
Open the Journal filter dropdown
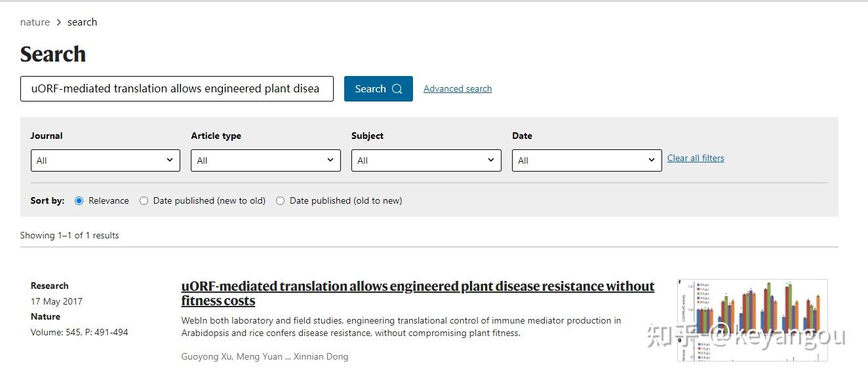point(106,160)
